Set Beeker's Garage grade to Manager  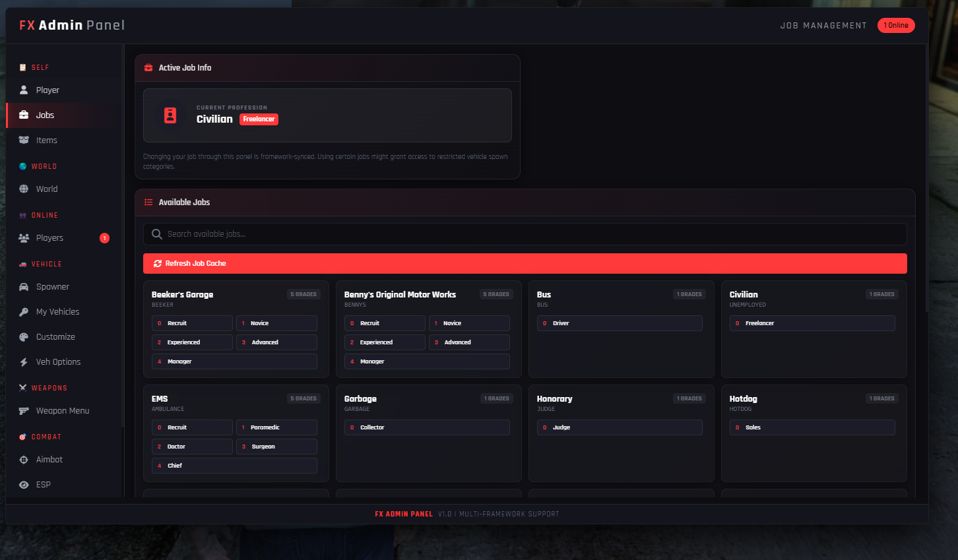tap(234, 361)
